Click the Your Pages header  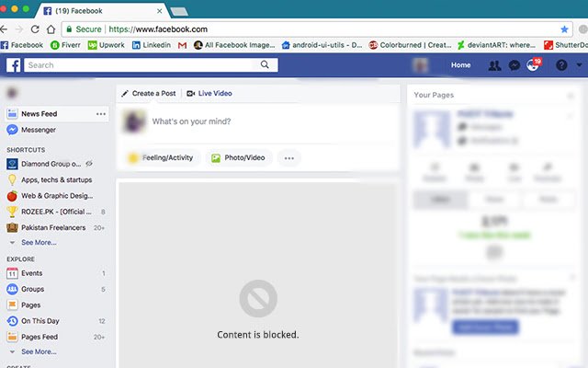point(434,95)
